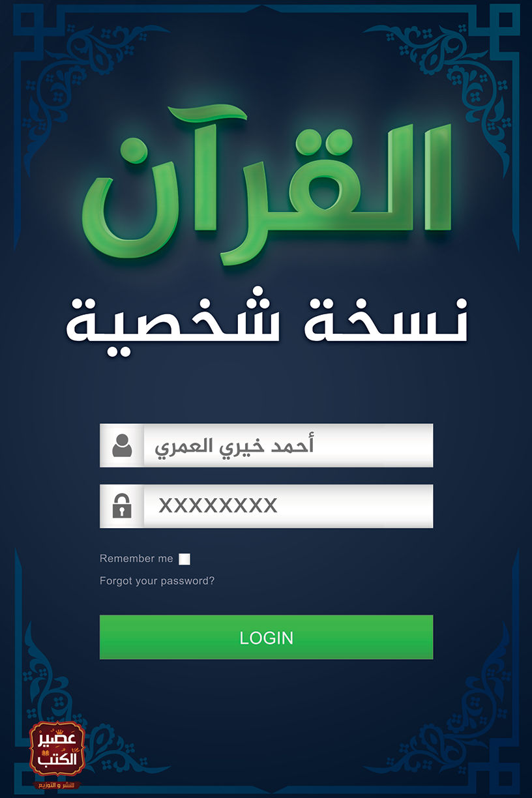Click the word عصير in the publisher logo
Image resolution: width=532 pixels, height=798 pixels.
point(57,739)
